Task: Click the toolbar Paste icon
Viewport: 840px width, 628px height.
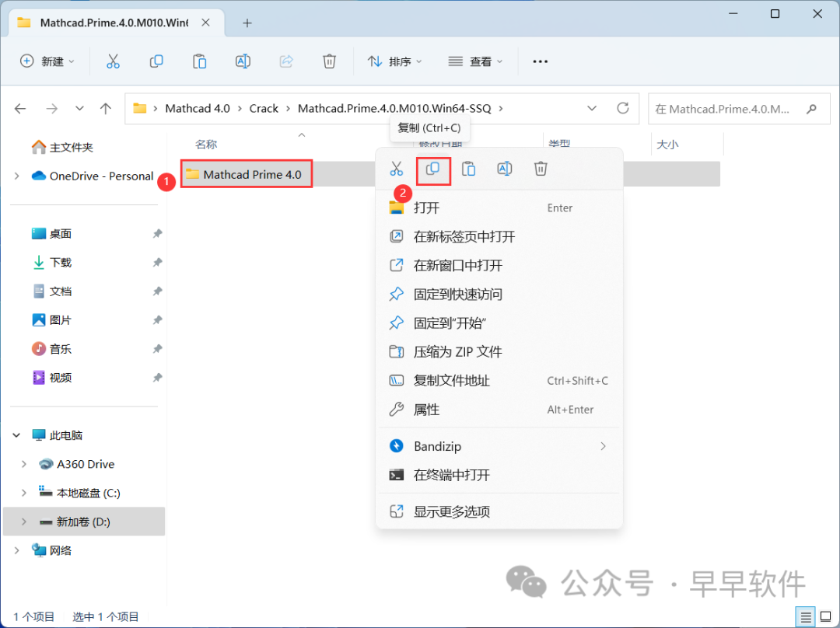Action: pos(199,61)
